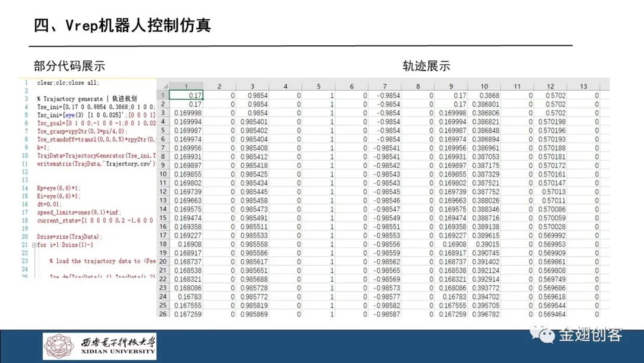Select column header 13 in the table
The image size is (644, 363).
point(583,87)
